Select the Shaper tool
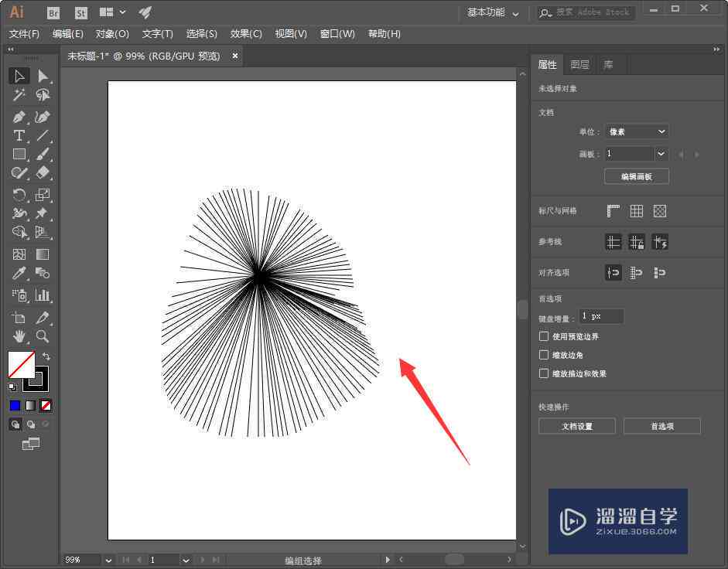This screenshot has width=728, height=569. pos(19,172)
